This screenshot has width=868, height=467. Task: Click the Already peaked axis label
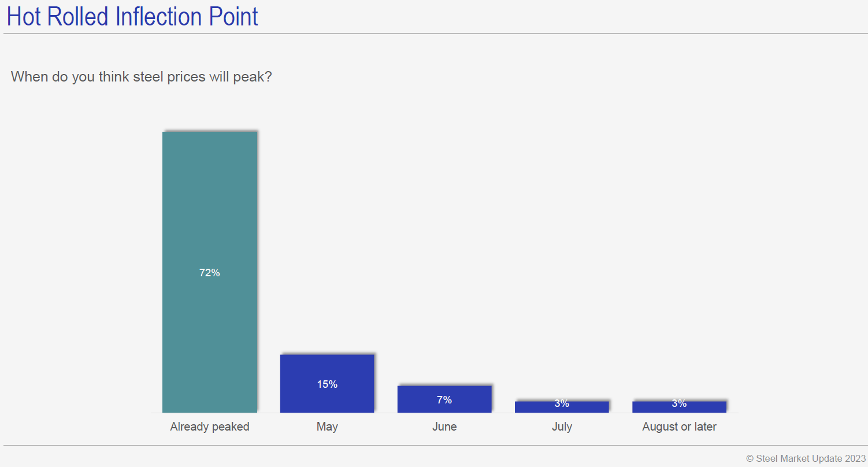(x=210, y=427)
